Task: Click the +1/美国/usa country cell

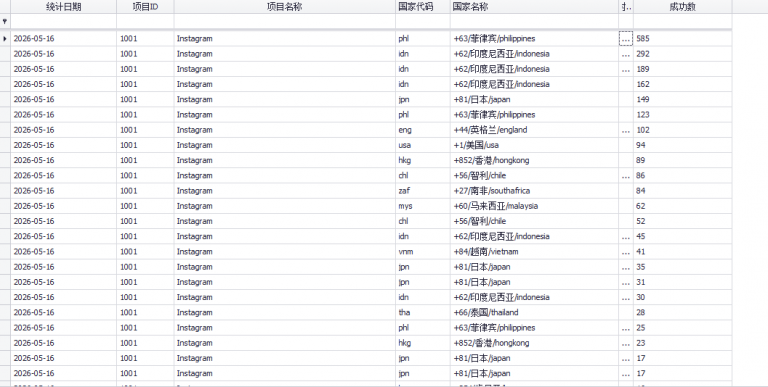Action: point(534,145)
